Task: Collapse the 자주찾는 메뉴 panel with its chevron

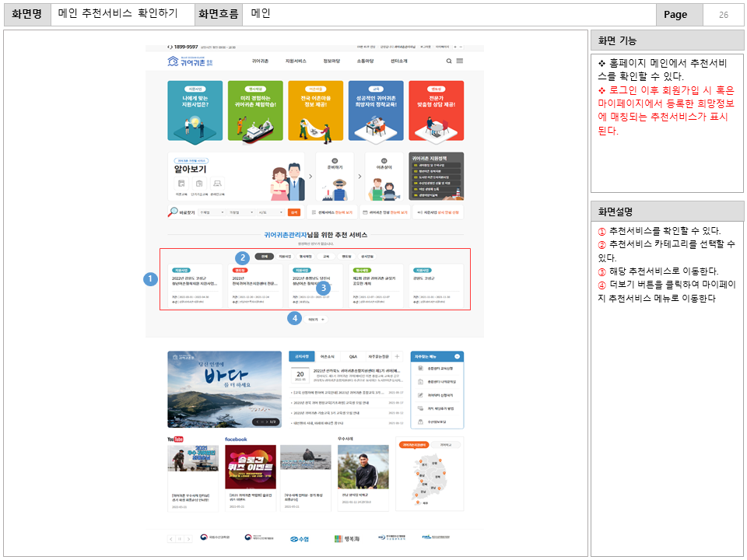Action: click(x=457, y=355)
